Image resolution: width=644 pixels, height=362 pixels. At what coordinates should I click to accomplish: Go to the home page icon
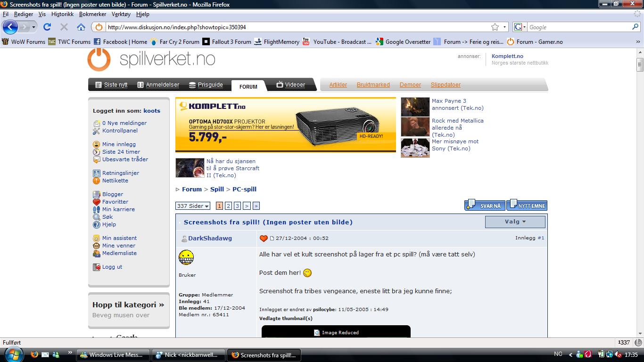(x=81, y=27)
